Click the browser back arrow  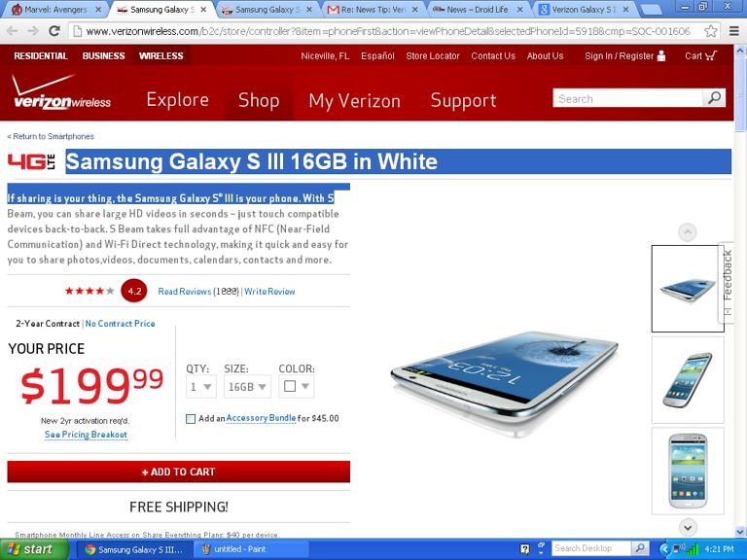[13, 31]
